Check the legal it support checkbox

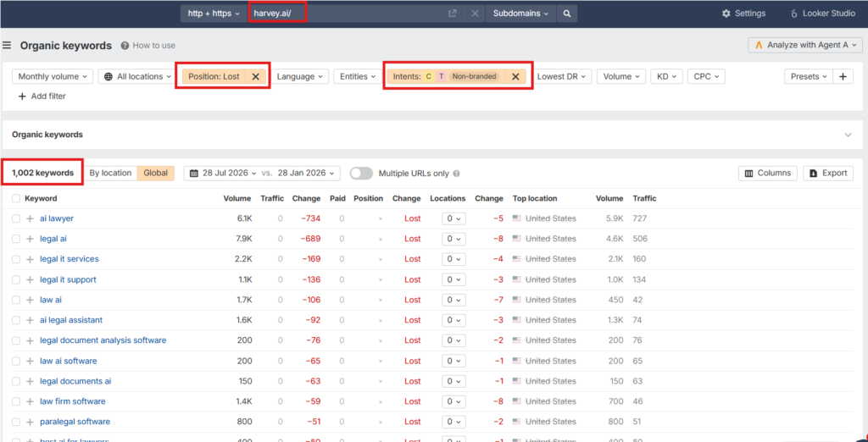[16, 280]
